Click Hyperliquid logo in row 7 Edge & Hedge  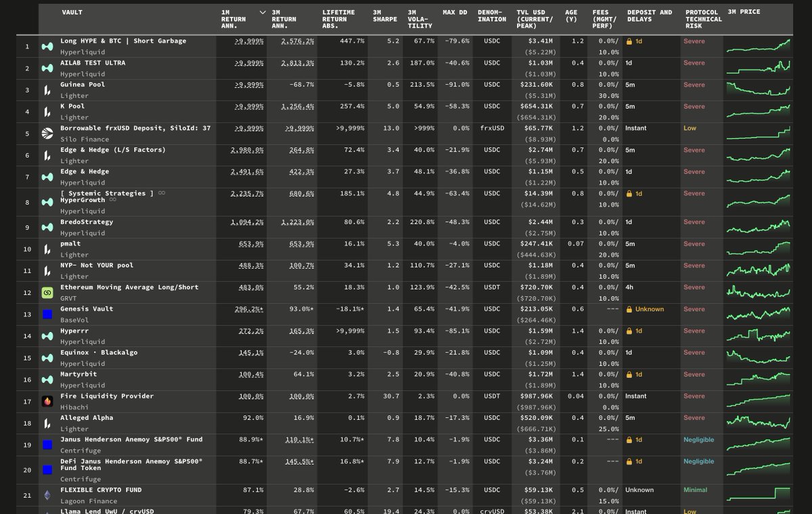[x=47, y=177]
